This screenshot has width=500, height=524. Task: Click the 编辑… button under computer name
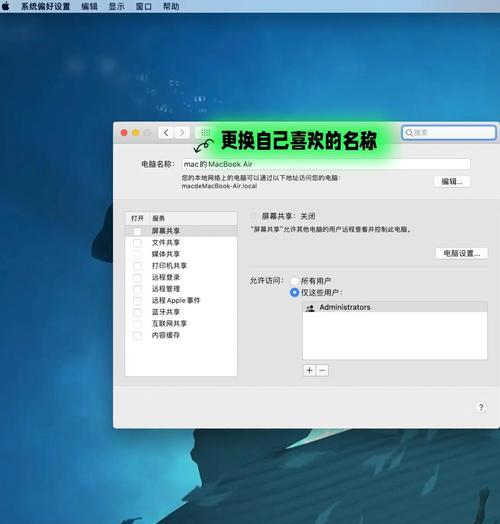pos(452,181)
